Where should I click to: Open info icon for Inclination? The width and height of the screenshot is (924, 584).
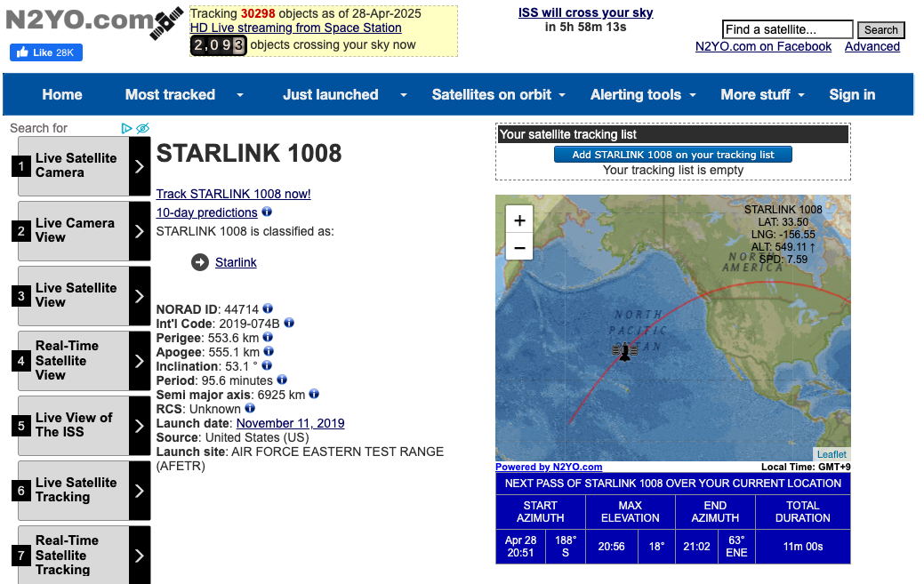click(x=267, y=365)
